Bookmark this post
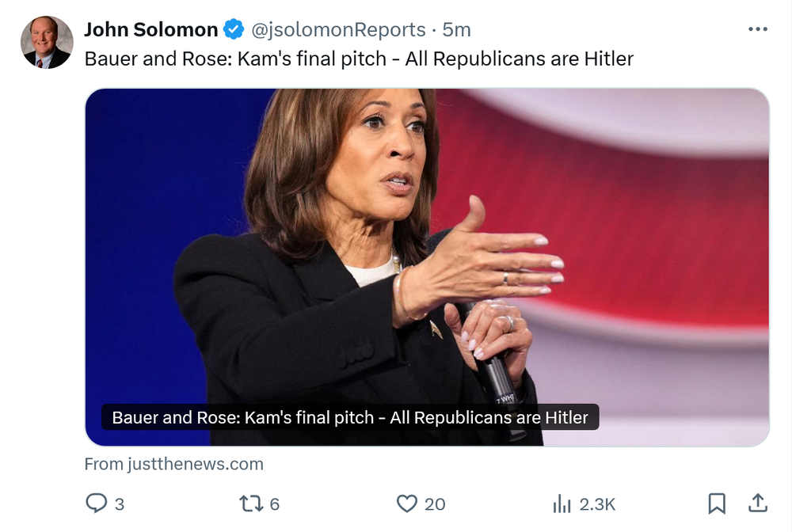792x532 pixels. click(x=716, y=503)
